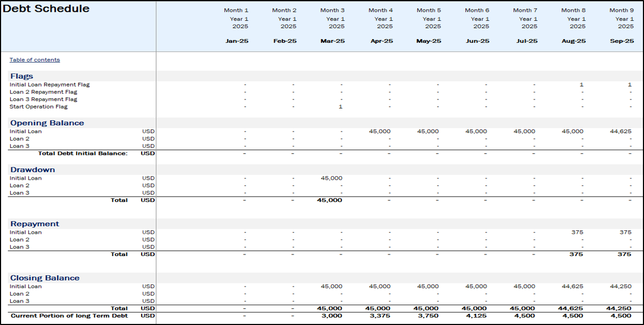Click the Total Debt Initial Balance label
Screen dimensions: 644x325
(83, 154)
